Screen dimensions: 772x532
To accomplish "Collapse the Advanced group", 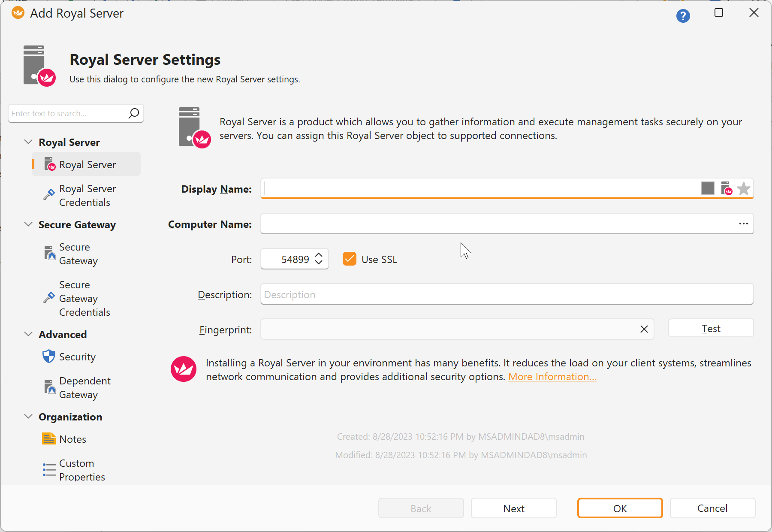I will [x=28, y=334].
